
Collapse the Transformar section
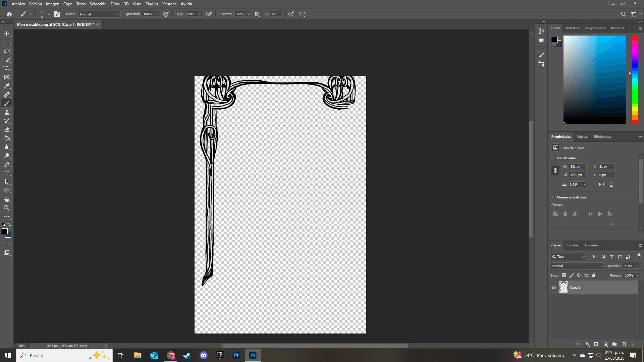click(x=552, y=158)
